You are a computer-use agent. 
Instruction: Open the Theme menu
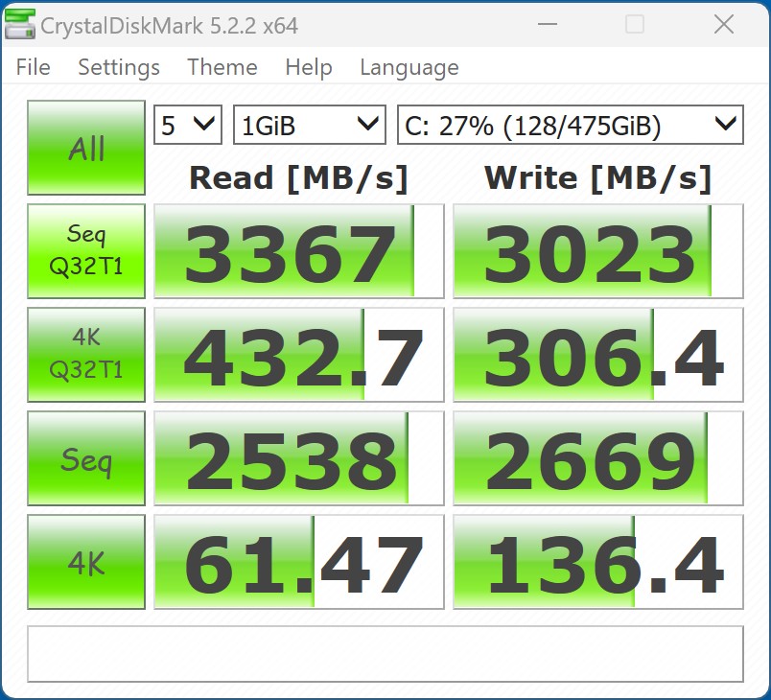pos(222,67)
